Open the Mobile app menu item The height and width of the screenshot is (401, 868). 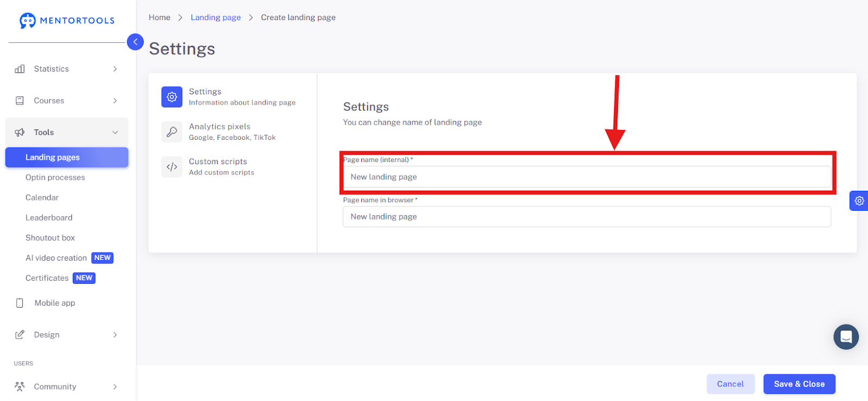tap(55, 303)
